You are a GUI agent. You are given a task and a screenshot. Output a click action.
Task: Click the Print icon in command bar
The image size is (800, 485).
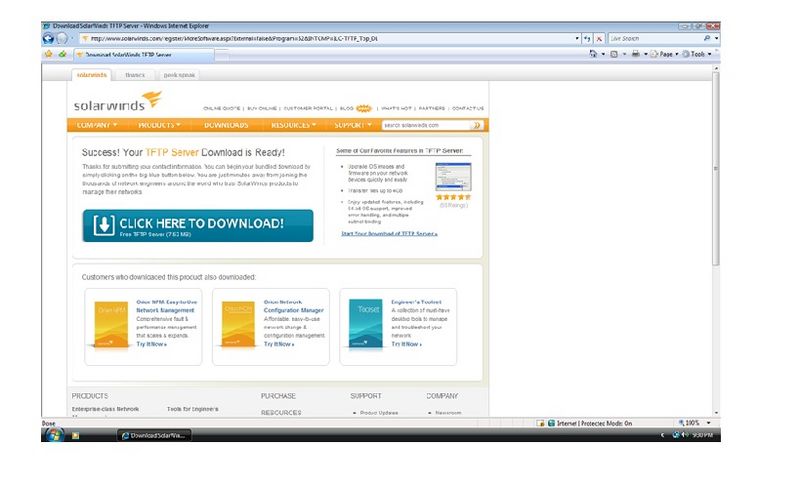pyautogui.click(x=636, y=54)
